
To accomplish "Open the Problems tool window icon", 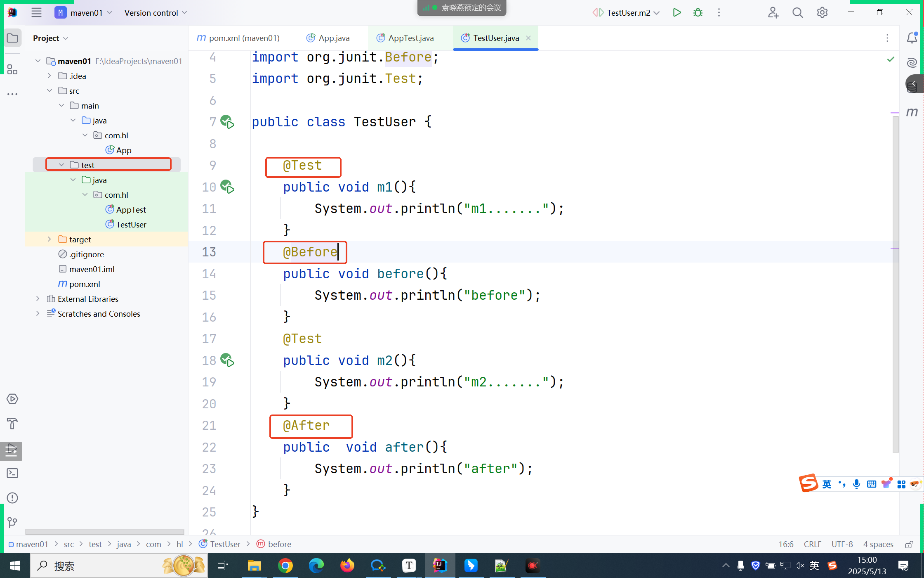I will click(12, 498).
